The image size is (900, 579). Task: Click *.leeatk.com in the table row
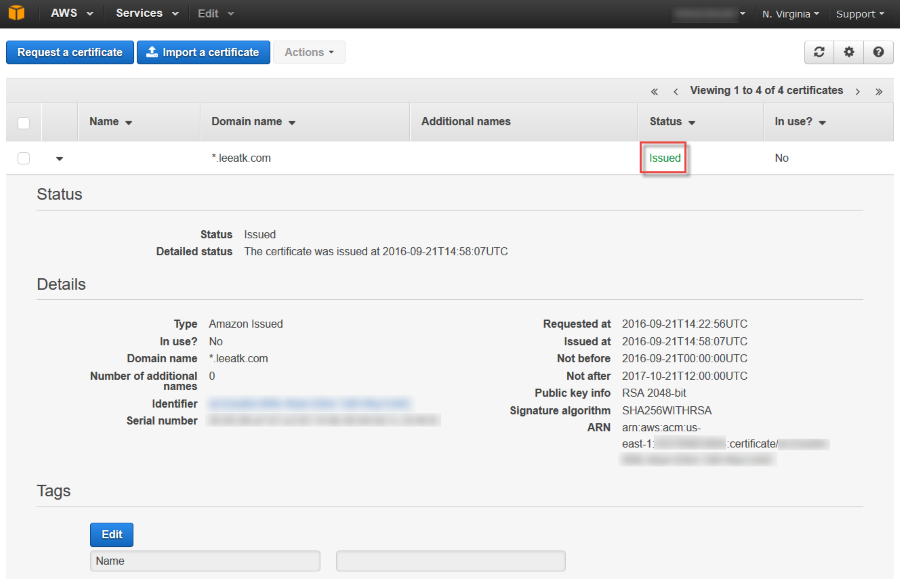(241, 158)
